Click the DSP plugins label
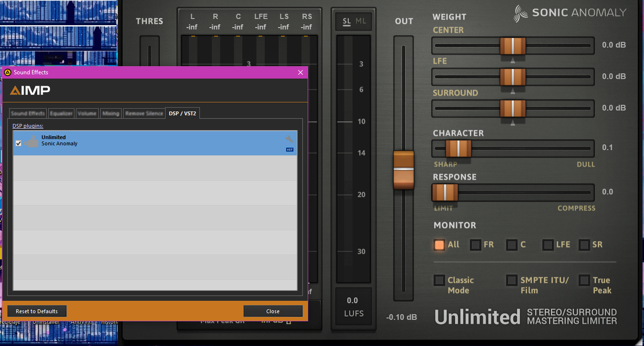The width and height of the screenshot is (644, 346). point(28,126)
